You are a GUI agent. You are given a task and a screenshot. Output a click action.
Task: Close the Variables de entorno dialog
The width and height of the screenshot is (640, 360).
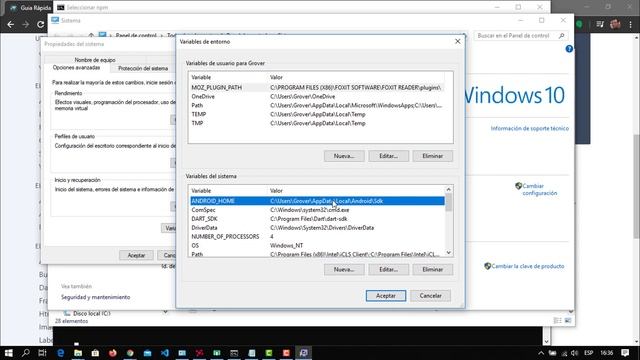[458, 41]
